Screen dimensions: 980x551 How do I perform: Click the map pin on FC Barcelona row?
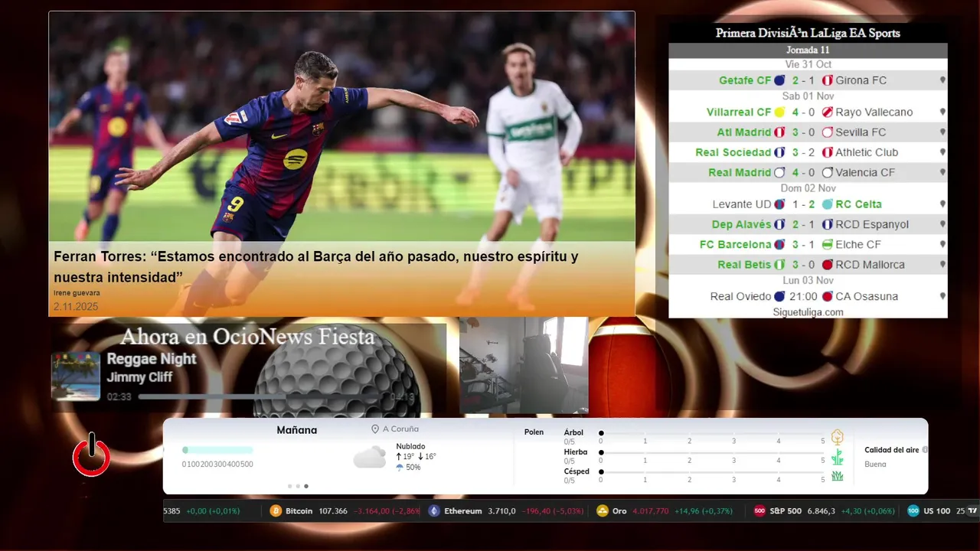(942, 244)
